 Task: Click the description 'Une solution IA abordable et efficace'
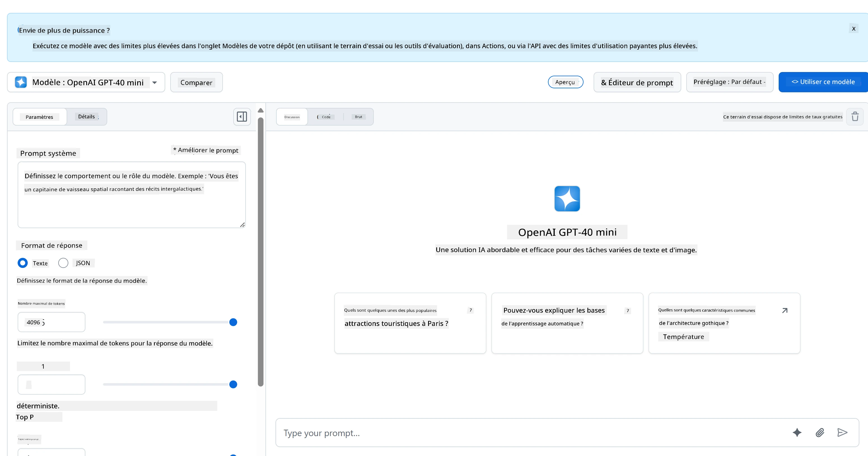(566, 250)
